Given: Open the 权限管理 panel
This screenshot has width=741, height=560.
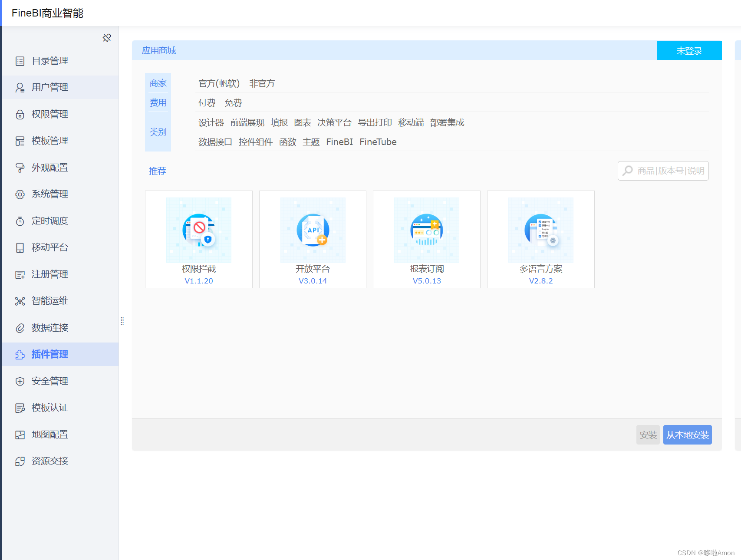Looking at the screenshot, I should pyautogui.click(x=49, y=114).
